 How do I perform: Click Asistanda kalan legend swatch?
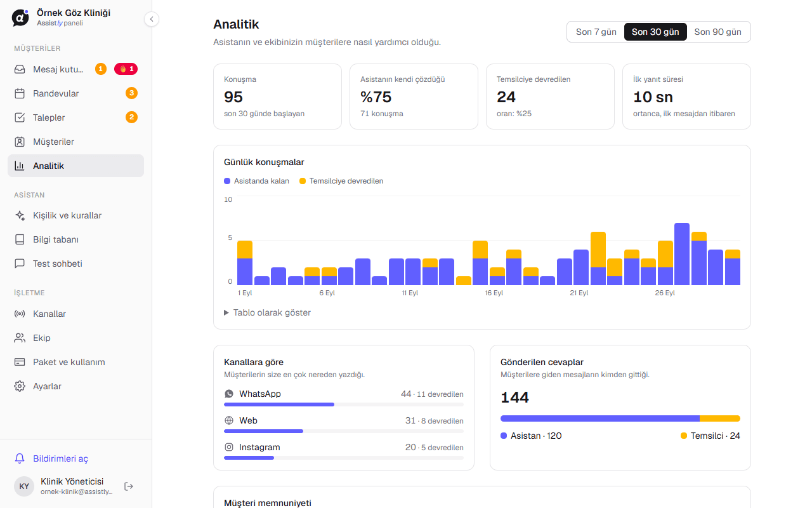pyautogui.click(x=227, y=181)
